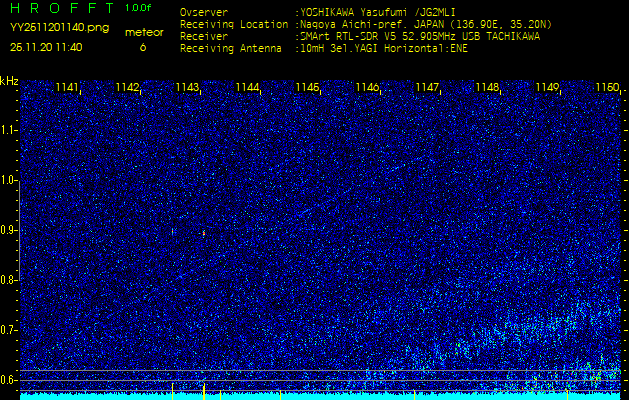Select observer name YOSHIKAWA Yasufumi /JG2MLI
The width and height of the screenshot is (629, 400).
pos(377,13)
